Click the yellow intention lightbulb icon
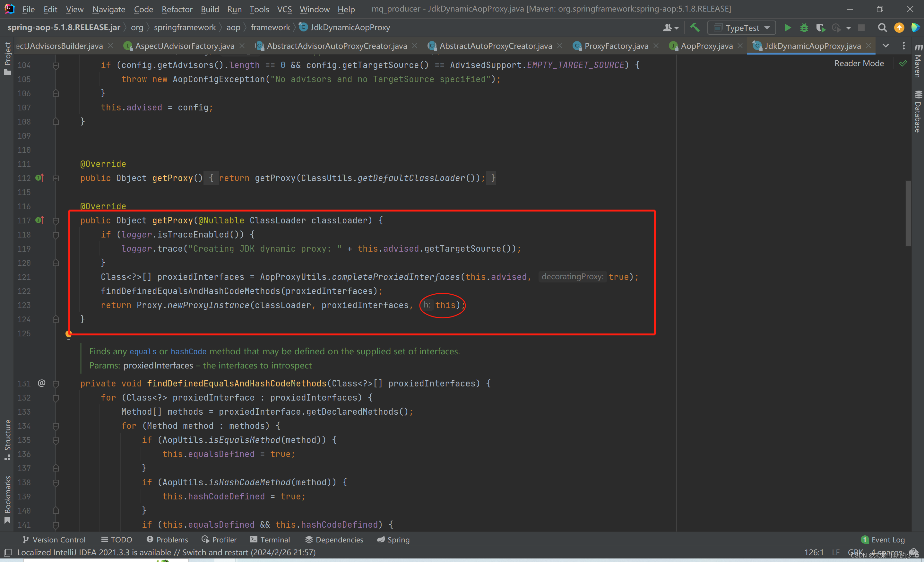Screen dimensions: 924x562 tap(68, 334)
